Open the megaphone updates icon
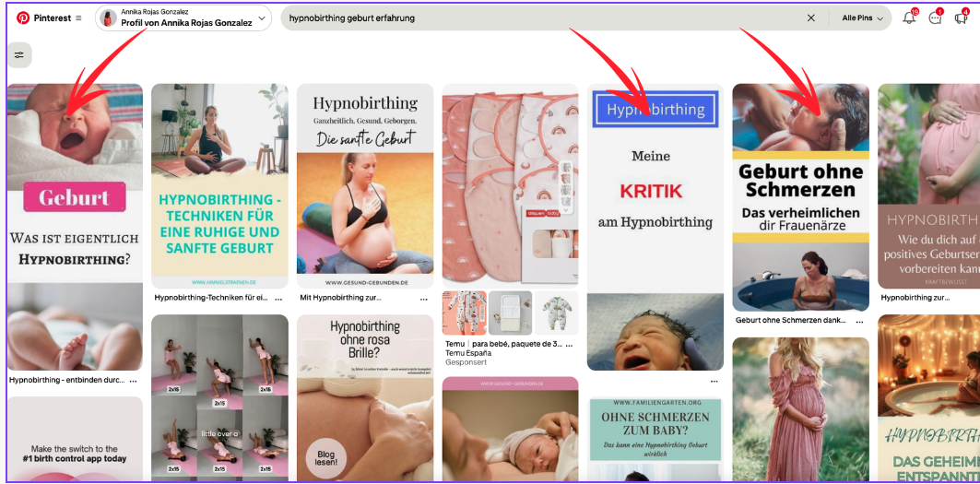This screenshot has height=484, width=980. pos(961,18)
